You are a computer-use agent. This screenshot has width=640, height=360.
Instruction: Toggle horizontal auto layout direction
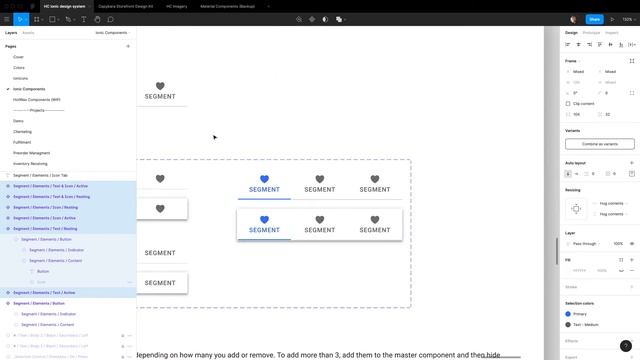pos(576,173)
